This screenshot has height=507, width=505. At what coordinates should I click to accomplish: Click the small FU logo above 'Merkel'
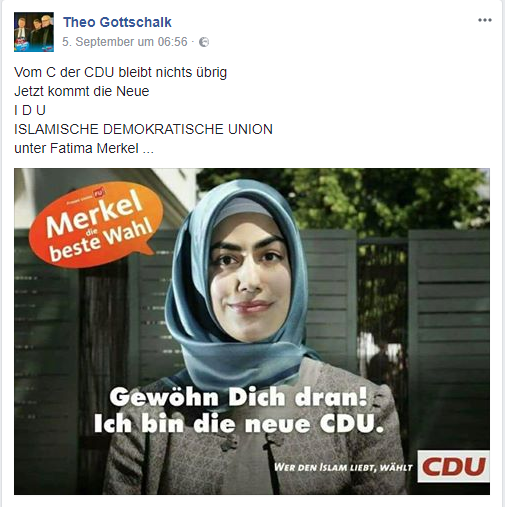tap(98, 193)
